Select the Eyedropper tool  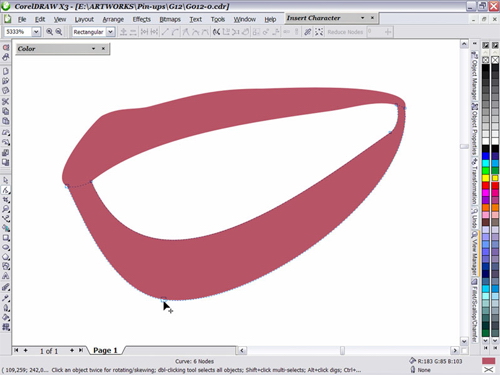tap(6, 298)
